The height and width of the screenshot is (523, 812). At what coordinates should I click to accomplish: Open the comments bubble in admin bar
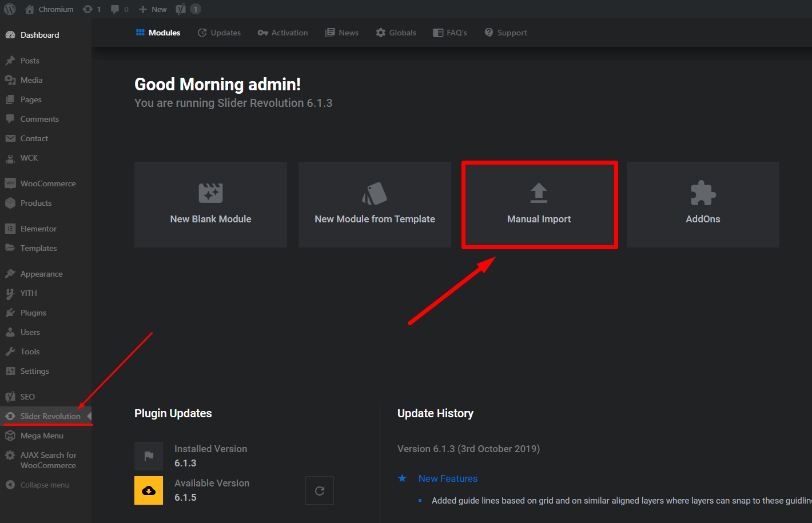(x=120, y=9)
